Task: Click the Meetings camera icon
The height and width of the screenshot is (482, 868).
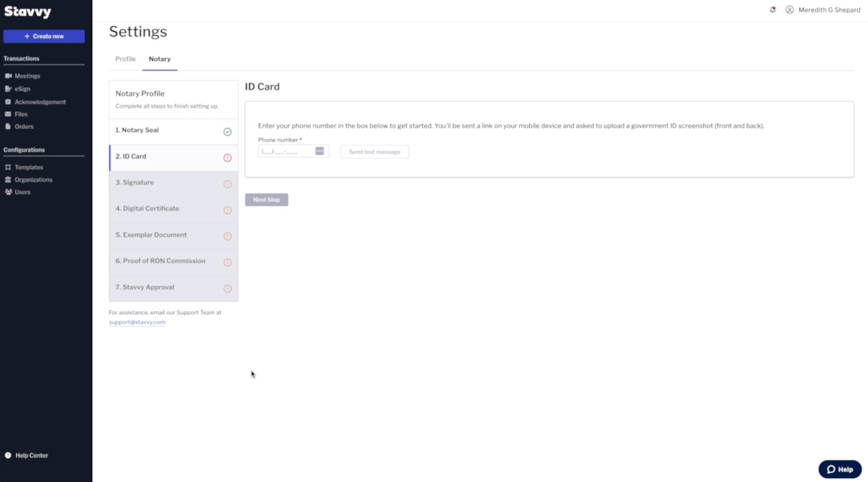Action: (8, 76)
